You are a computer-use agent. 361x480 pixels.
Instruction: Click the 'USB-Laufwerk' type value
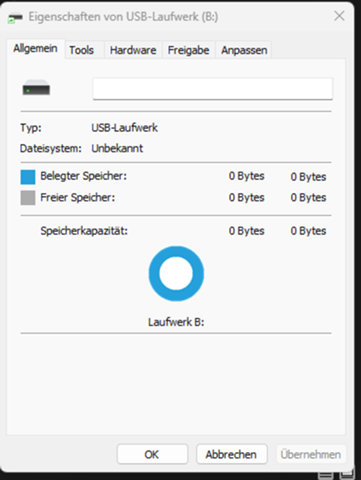(125, 128)
